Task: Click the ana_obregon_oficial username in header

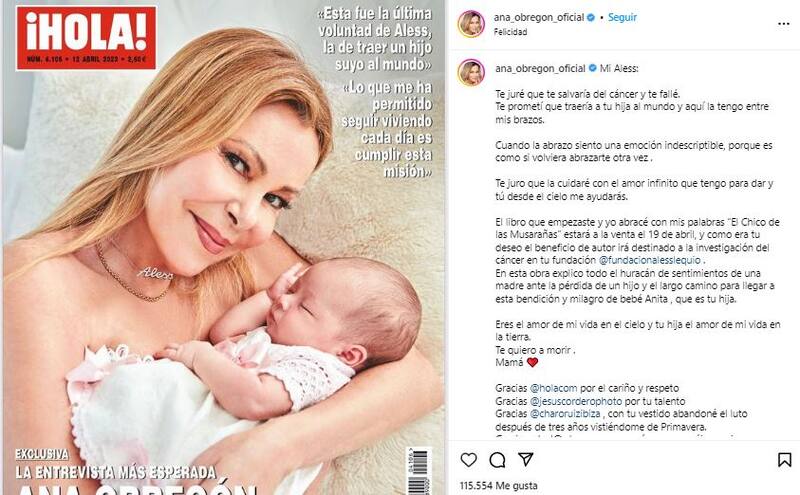Action: [x=538, y=17]
